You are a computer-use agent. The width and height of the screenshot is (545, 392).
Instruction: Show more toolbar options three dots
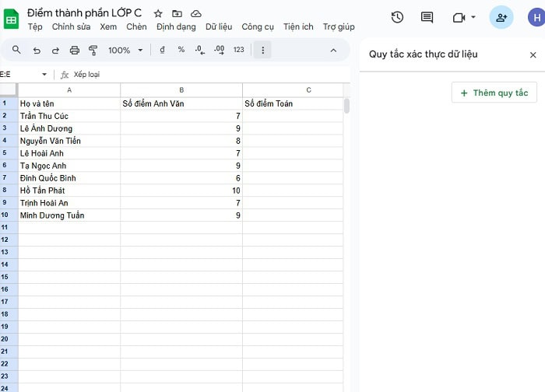[263, 50]
